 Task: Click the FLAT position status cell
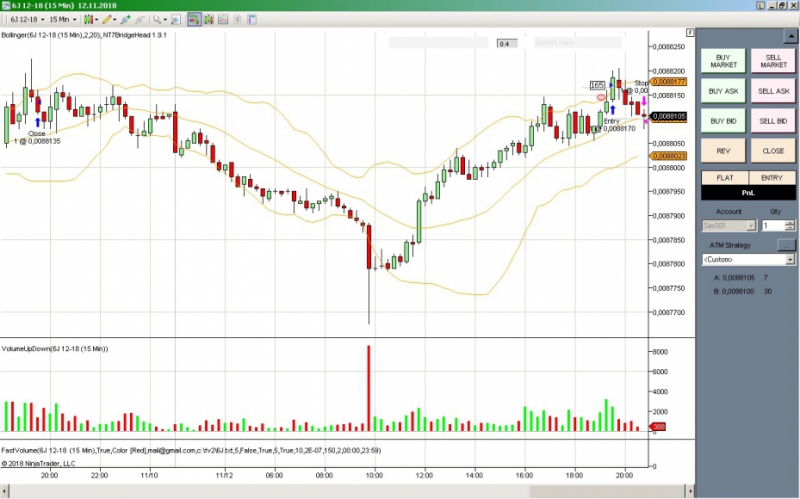(724, 178)
